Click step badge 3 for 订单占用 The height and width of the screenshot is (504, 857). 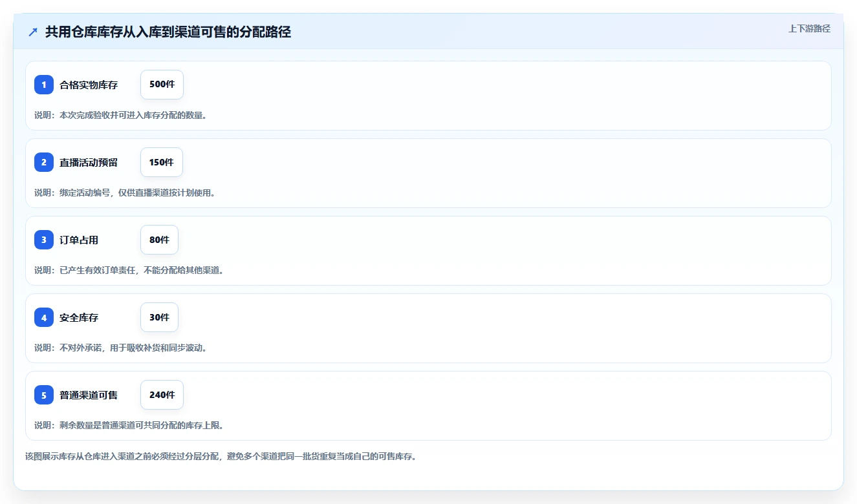(44, 240)
